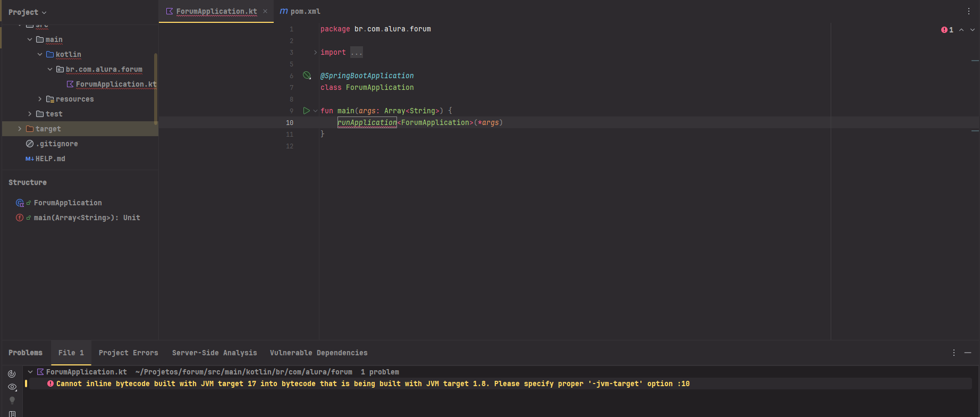Screen dimensions: 980x417
Task: Collapse the main folder
Action: 30,39
